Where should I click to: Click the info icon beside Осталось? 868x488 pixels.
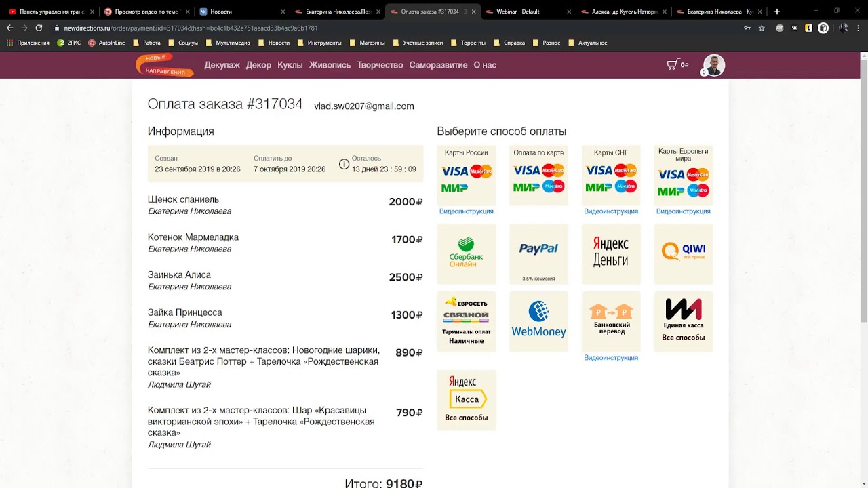344,164
